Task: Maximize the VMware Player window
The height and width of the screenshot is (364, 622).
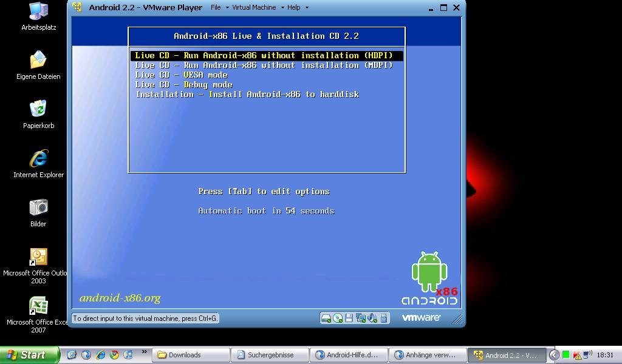Action: [444, 7]
